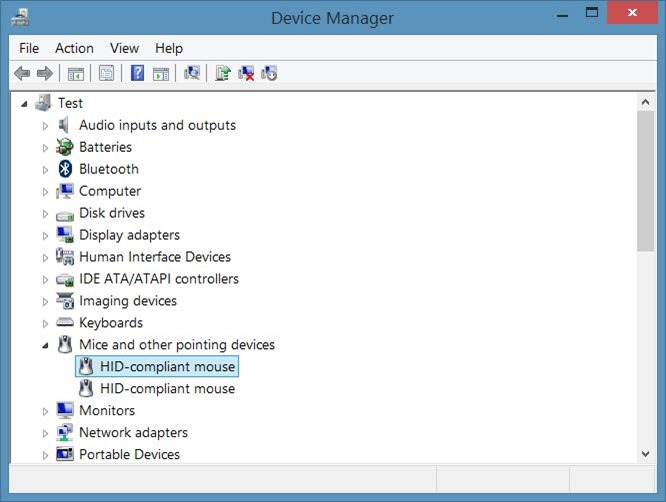Expand Audio inputs and outputs node
666x502 pixels.
coord(45,126)
